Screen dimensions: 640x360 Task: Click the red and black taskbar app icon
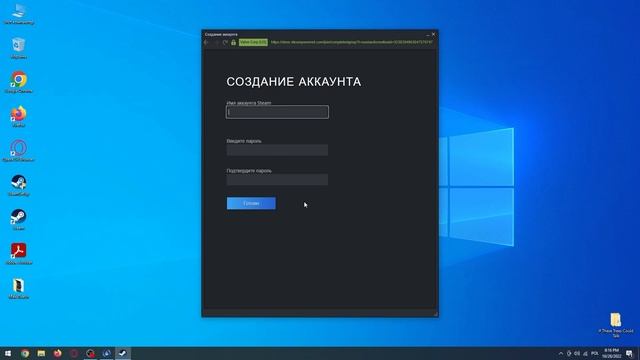(x=90, y=353)
